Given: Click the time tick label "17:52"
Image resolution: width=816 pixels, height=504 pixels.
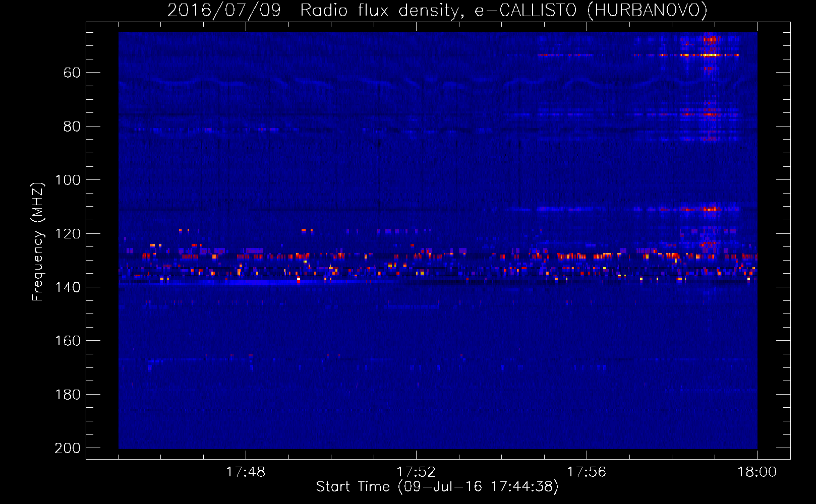Looking at the screenshot, I should click(x=416, y=472).
